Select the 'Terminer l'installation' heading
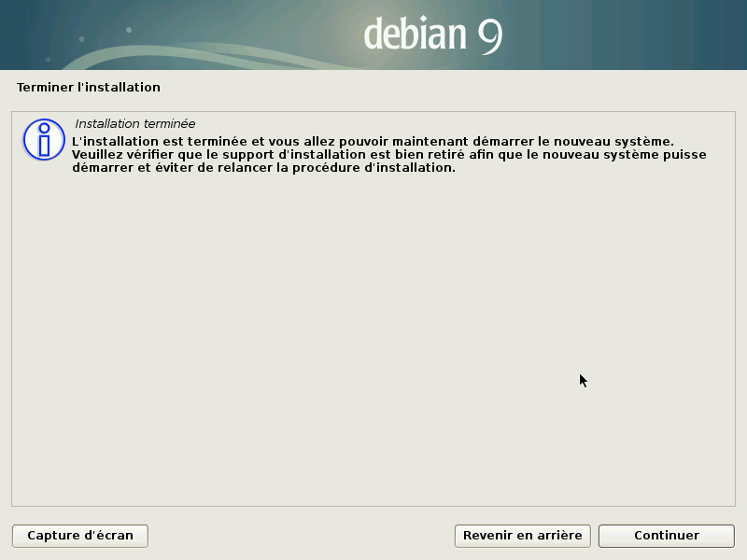747x560 pixels. click(88, 87)
